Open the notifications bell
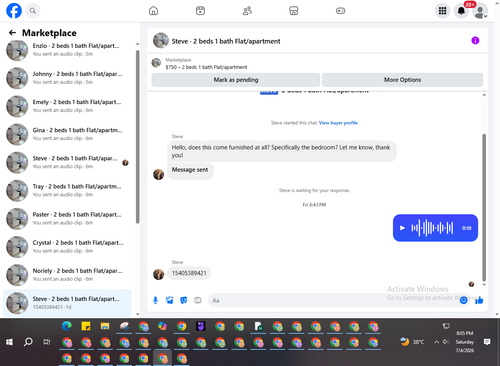Screen dimensions: 500x366 (461, 11)
